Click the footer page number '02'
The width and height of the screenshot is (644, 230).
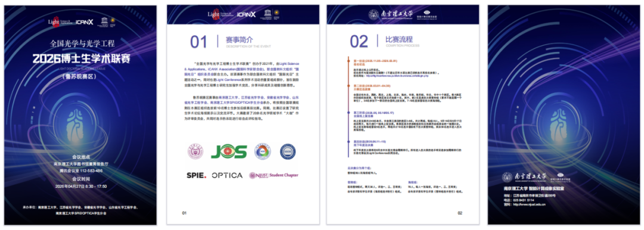460,213
